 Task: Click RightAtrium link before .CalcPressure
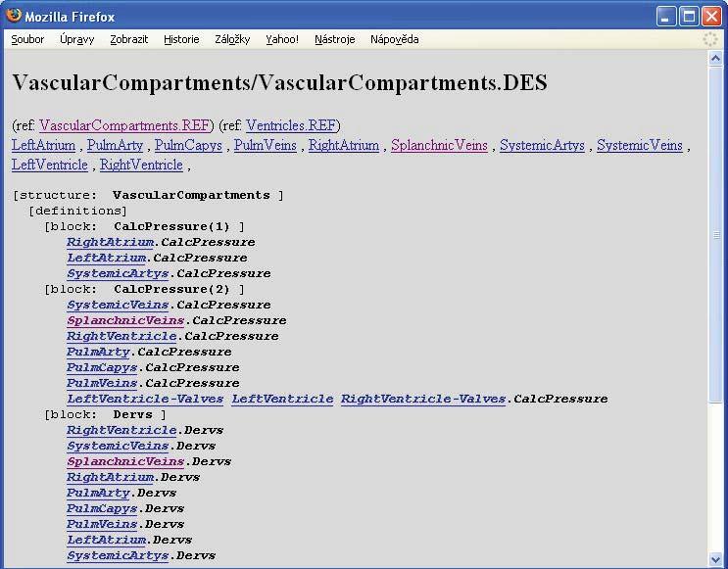(110, 242)
